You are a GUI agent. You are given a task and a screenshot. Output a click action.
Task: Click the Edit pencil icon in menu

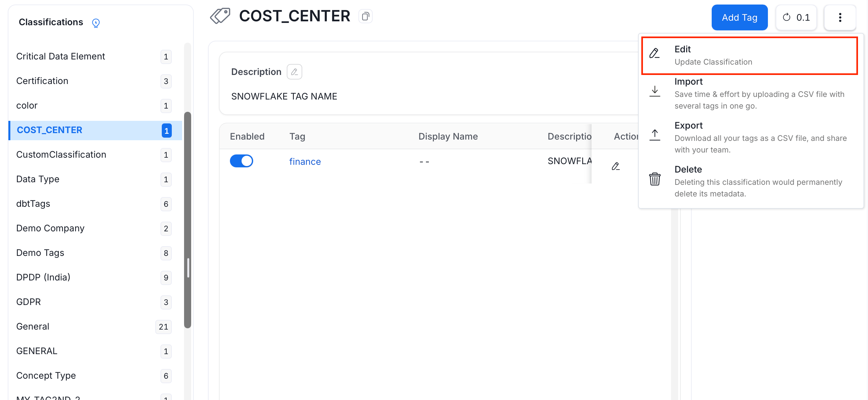click(x=654, y=53)
